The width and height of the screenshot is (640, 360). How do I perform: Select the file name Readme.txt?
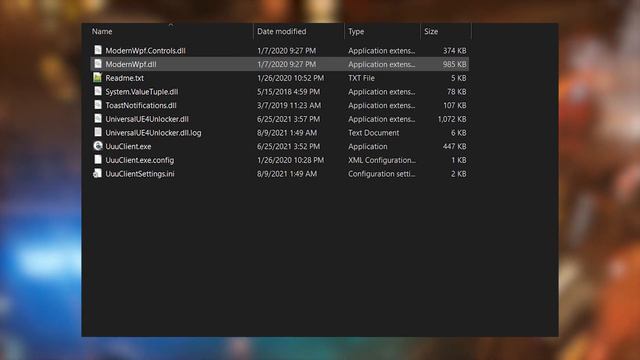pos(124,78)
